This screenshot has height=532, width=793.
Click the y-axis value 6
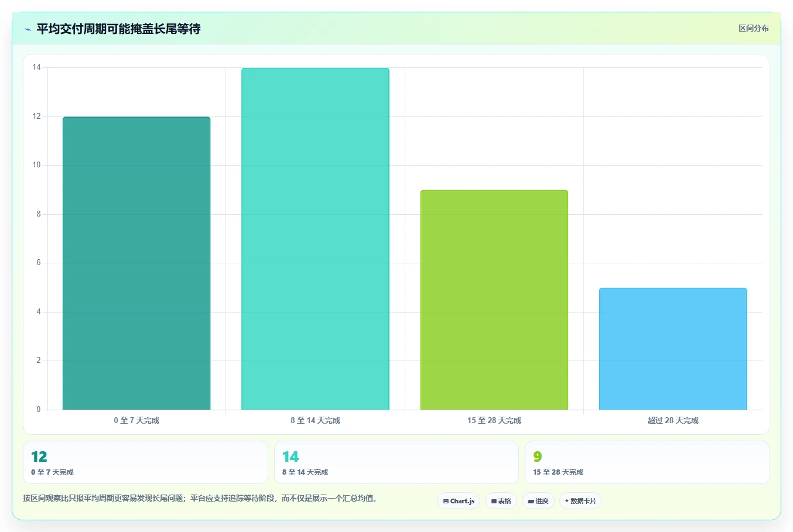(39, 263)
